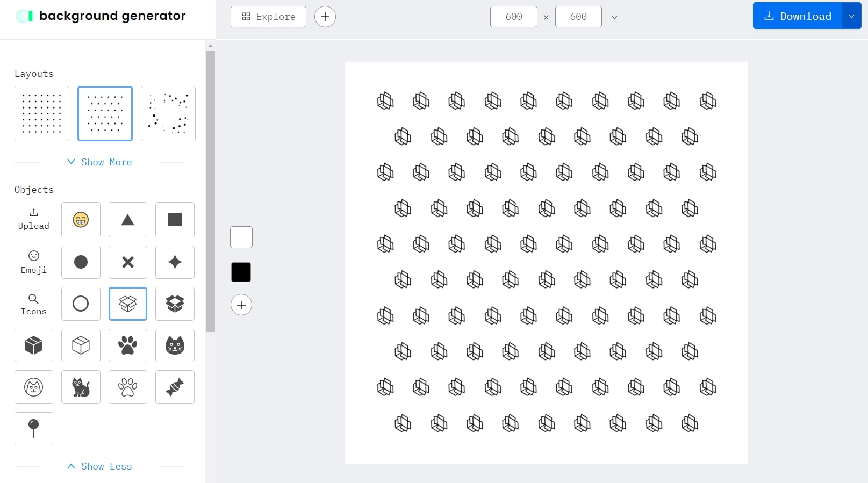Click the Download button
The height and width of the screenshot is (483, 868).
tap(798, 16)
